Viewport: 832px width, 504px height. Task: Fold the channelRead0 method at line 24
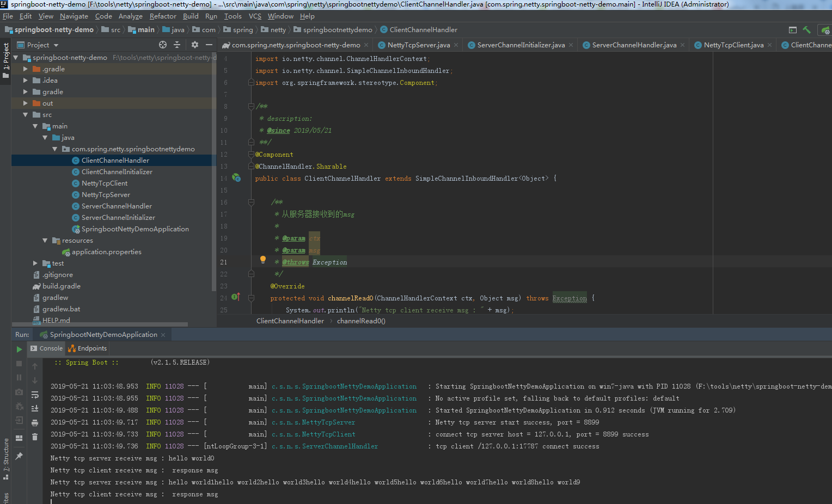251,298
